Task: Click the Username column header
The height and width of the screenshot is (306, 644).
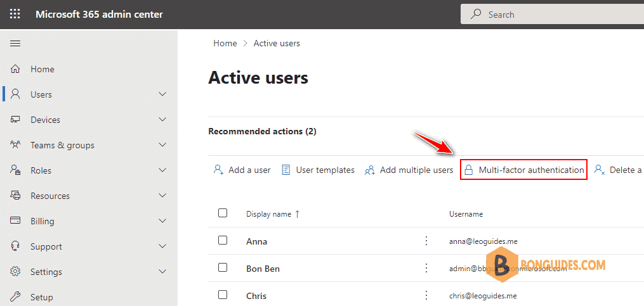Action: tap(466, 214)
